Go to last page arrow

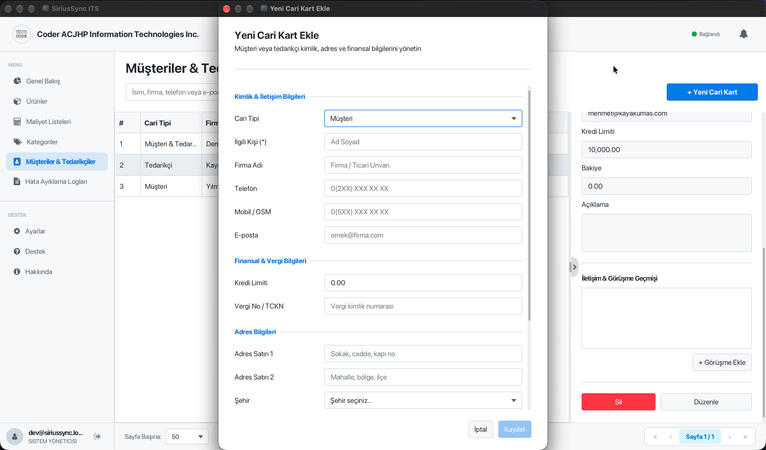(745, 437)
